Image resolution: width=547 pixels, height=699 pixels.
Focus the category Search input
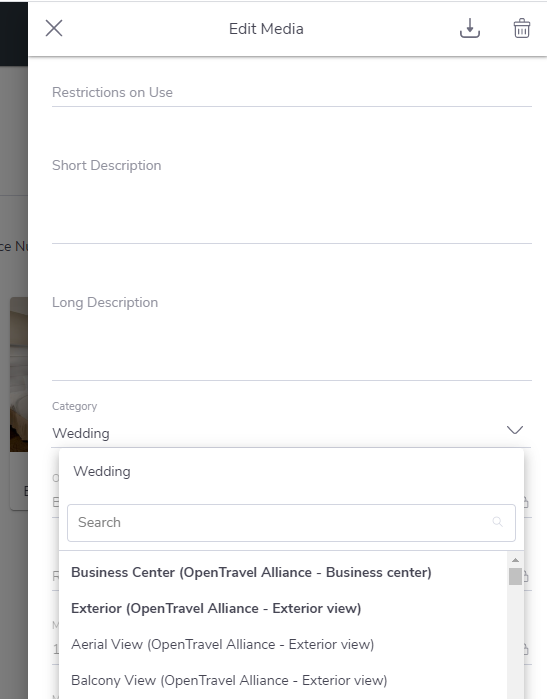291,522
